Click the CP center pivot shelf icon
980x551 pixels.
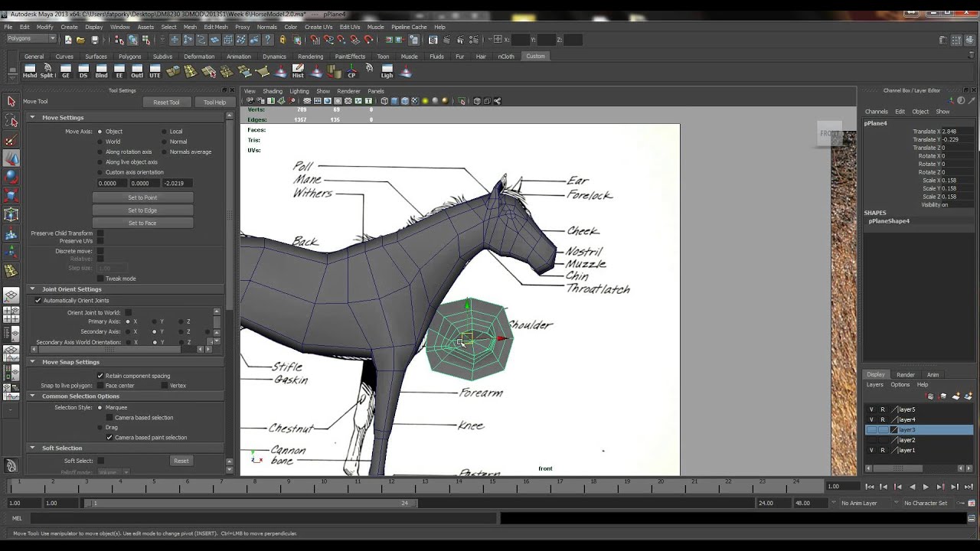pyautogui.click(x=351, y=71)
